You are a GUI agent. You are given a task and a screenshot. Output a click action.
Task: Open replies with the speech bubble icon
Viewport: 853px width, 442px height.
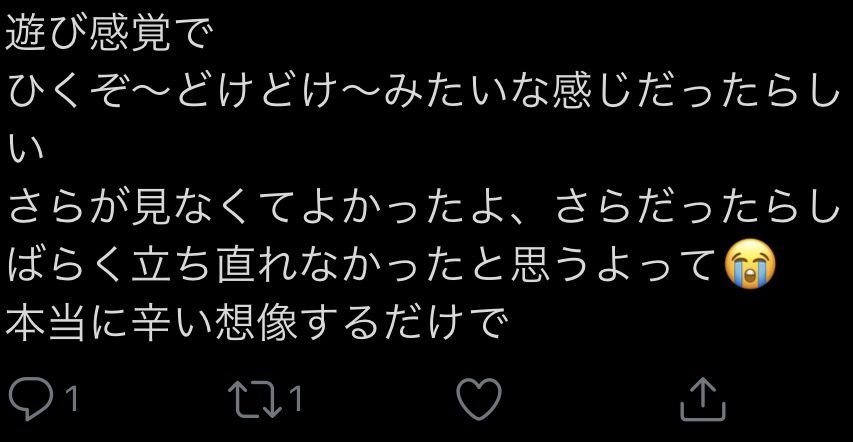pyautogui.click(x=31, y=399)
